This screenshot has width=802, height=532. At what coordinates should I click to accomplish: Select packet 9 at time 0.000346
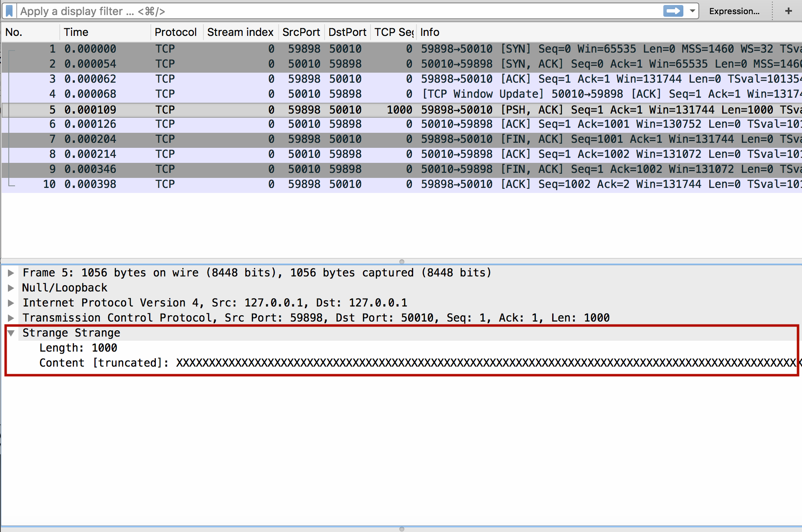[401, 169]
